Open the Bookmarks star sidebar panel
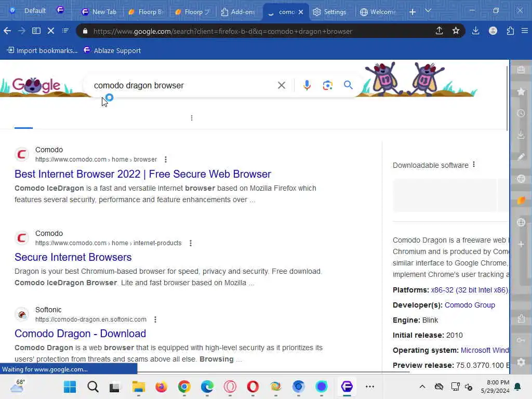 (521, 91)
